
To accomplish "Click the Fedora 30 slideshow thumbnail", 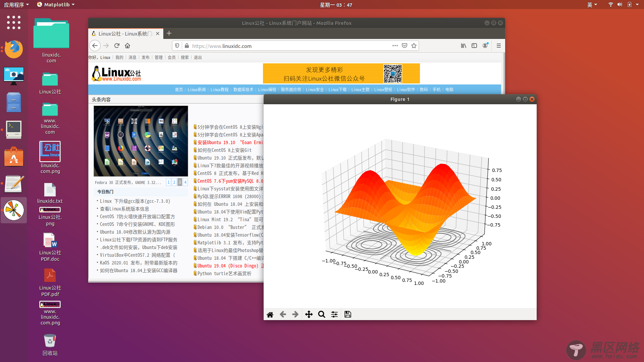I will pos(141,141).
